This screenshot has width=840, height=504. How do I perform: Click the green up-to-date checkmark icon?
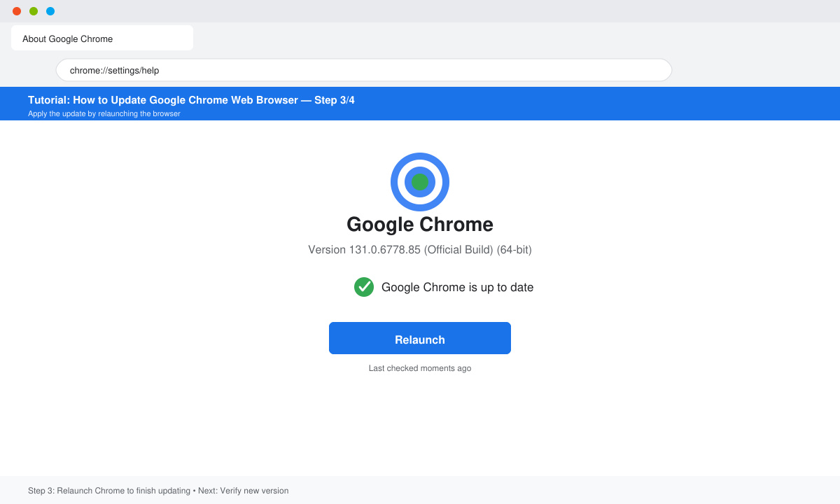(x=364, y=287)
